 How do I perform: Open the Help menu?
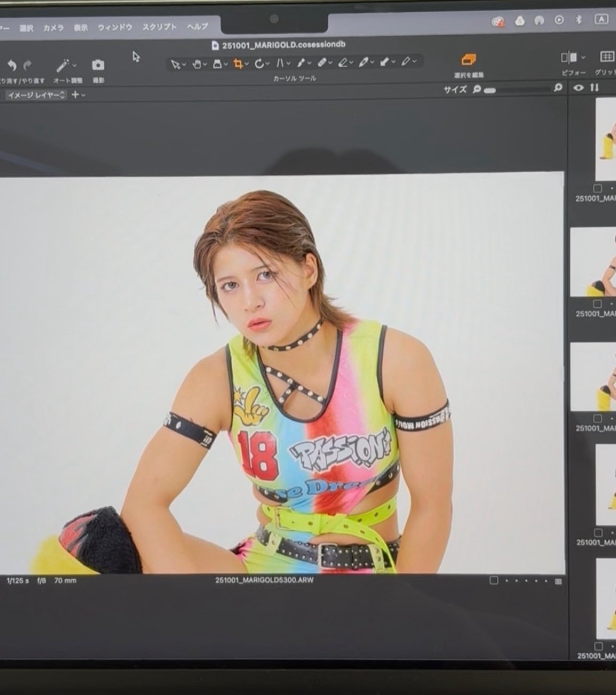(x=197, y=26)
